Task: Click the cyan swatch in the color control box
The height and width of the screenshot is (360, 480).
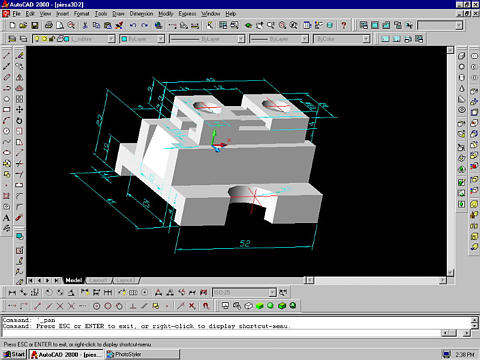Action: [x=124, y=39]
